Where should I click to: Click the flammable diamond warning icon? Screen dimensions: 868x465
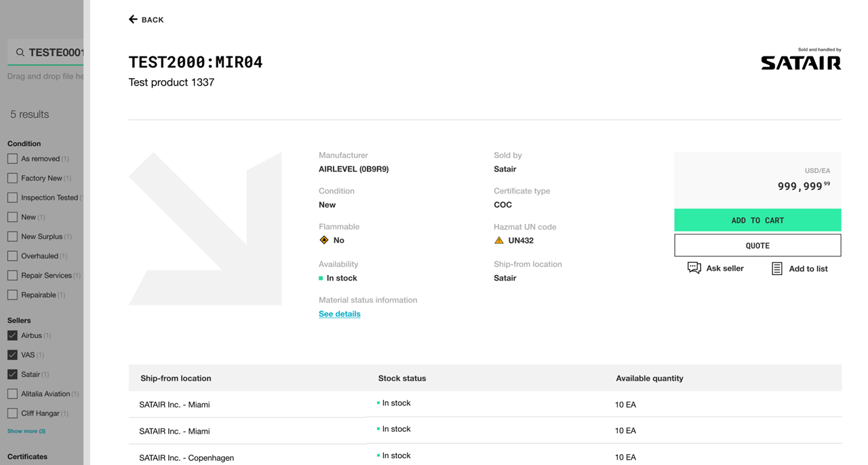(324, 240)
